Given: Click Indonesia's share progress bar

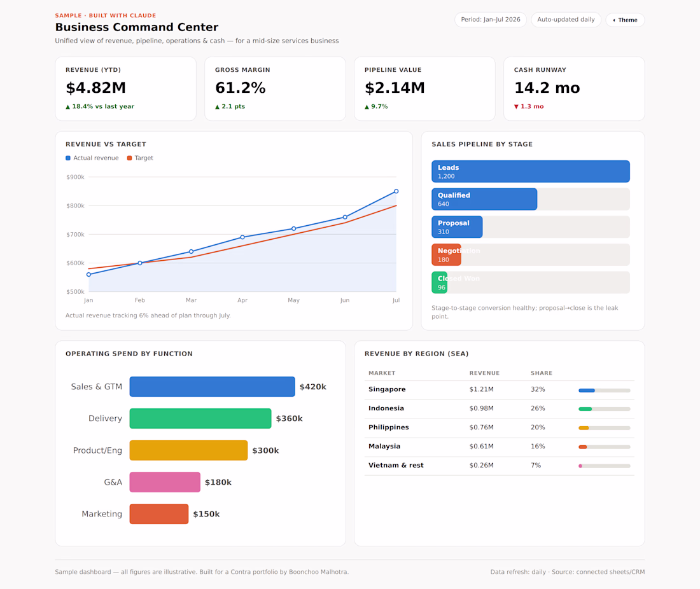Looking at the screenshot, I should 605,409.
